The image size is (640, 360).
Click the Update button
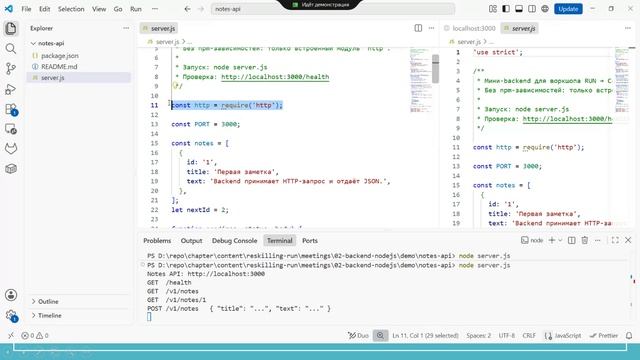568,9
